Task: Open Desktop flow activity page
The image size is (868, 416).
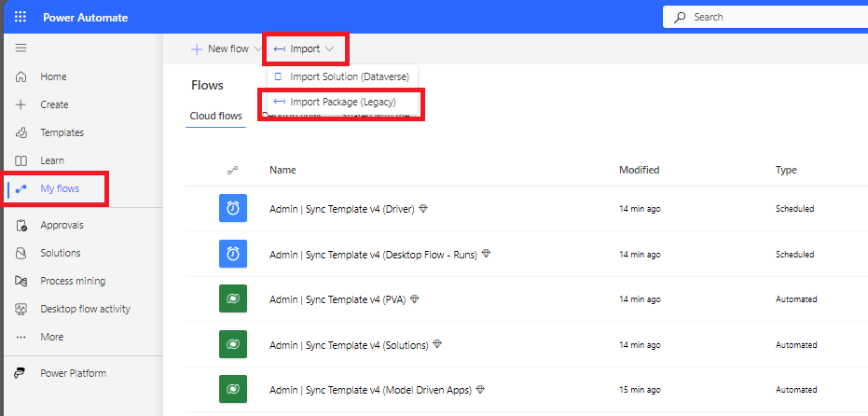Action: 85,309
